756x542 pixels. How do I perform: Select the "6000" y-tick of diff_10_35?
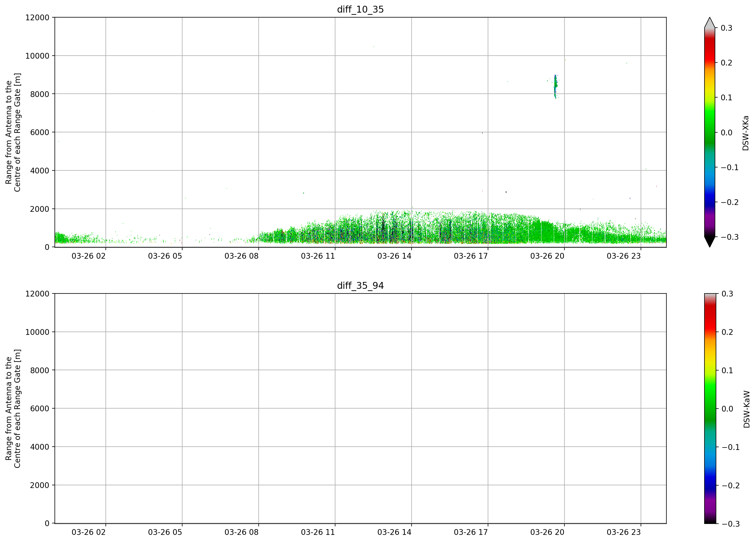pyautogui.click(x=40, y=132)
